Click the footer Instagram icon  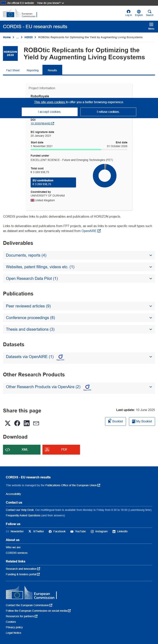pyautogui.click(x=92, y=532)
